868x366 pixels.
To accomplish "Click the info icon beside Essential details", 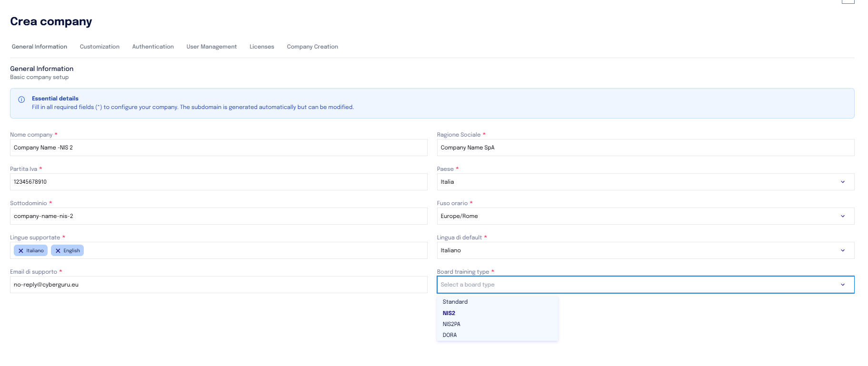I will point(21,100).
